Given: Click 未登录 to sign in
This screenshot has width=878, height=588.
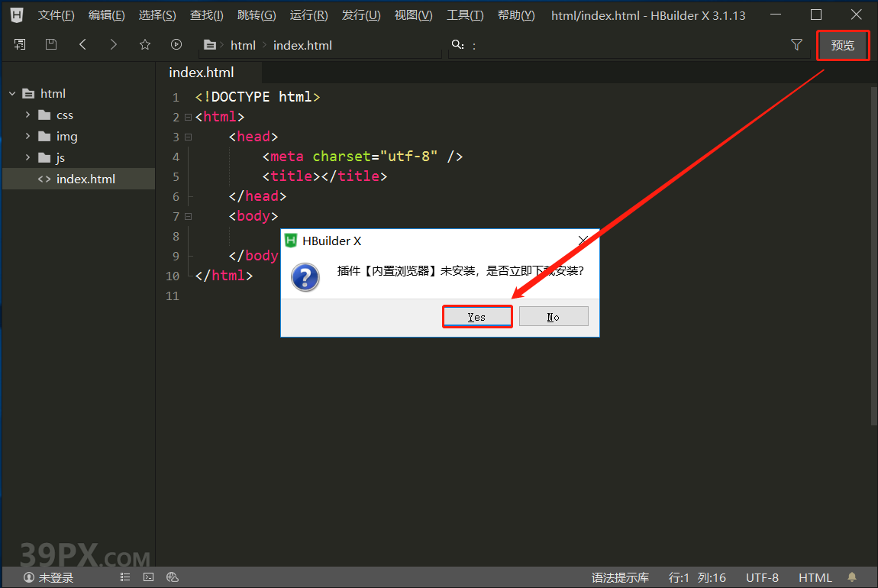Looking at the screenshot, I should [48, 577].
